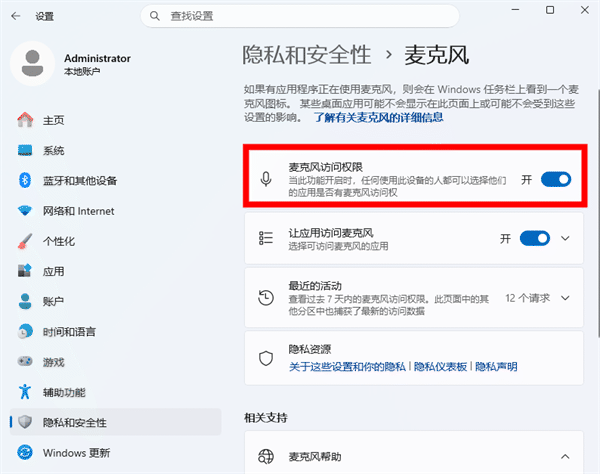Open the 隐私仪表板 link
Image resolution: width=600 pixels, height=474 pixels.
pos(440,366)
